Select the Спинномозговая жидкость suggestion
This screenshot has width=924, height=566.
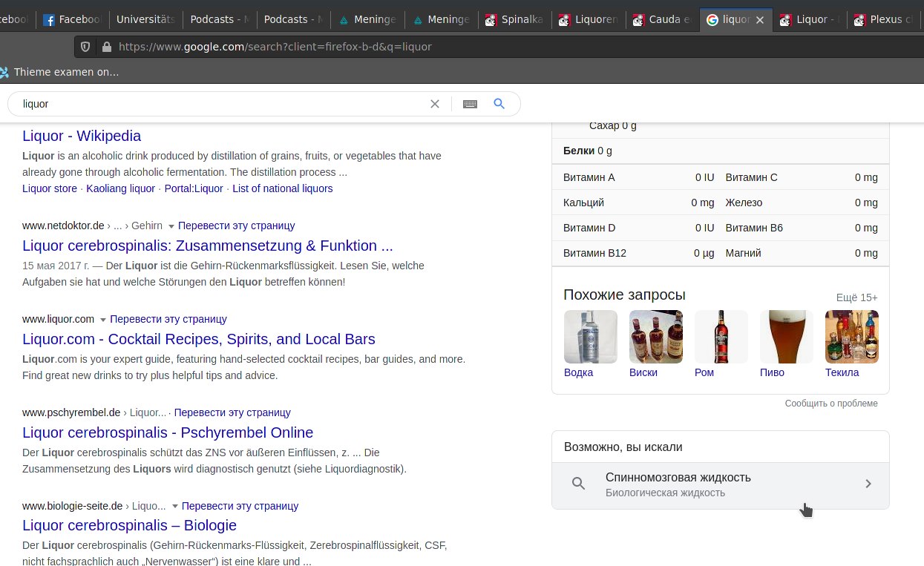click(721, 486)
